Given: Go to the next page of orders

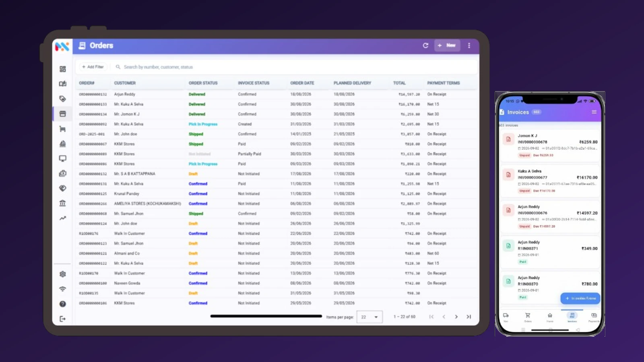Looking at the screenshot, I should tap(456, 317).
